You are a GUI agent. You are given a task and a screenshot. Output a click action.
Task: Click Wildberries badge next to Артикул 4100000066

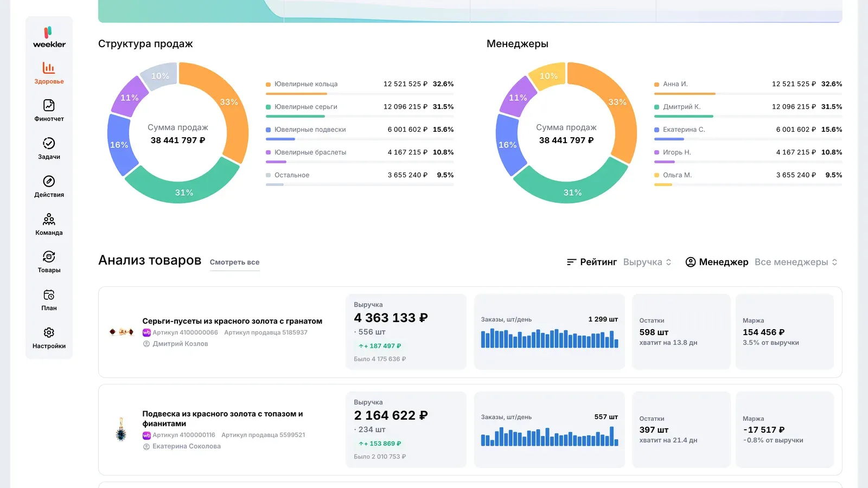click(146, 332)
